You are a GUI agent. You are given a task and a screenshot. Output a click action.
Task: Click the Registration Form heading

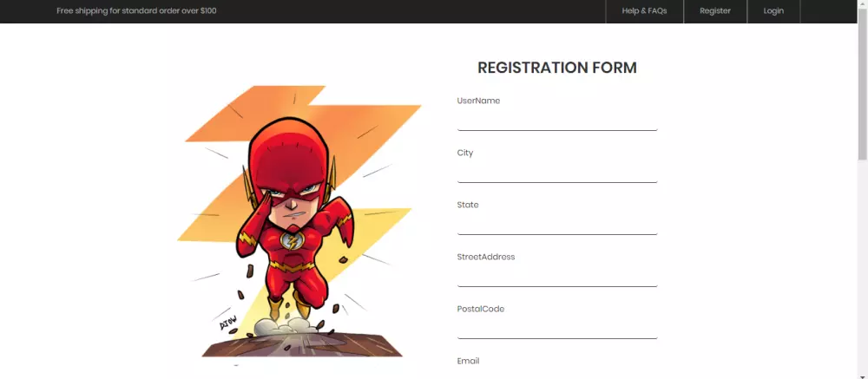pyautogui.click(x=557, y=68)
